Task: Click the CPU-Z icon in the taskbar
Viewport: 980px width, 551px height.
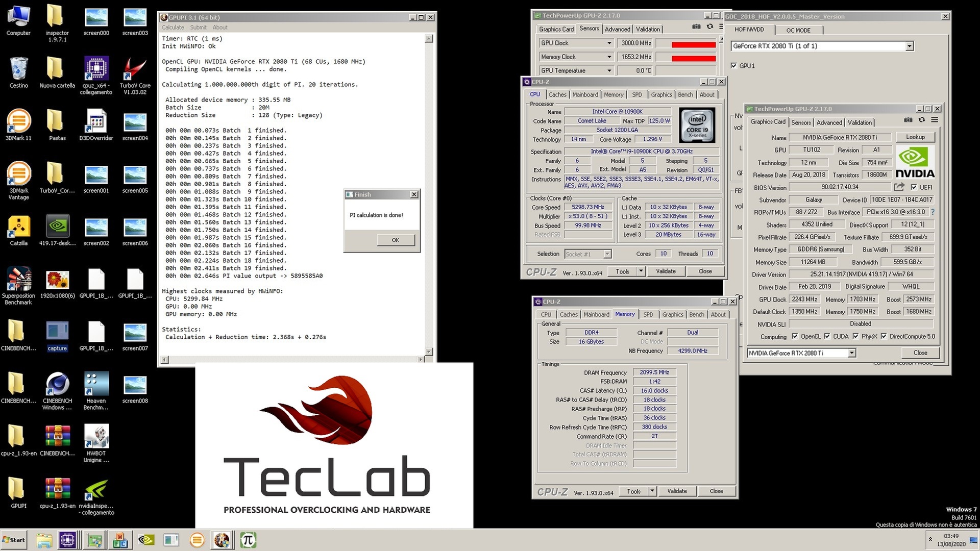Action: [x=67, y=540]
